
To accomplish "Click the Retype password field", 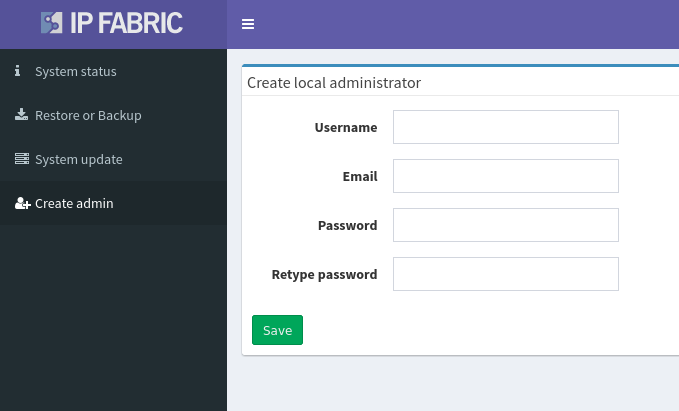I will point(506,274).
